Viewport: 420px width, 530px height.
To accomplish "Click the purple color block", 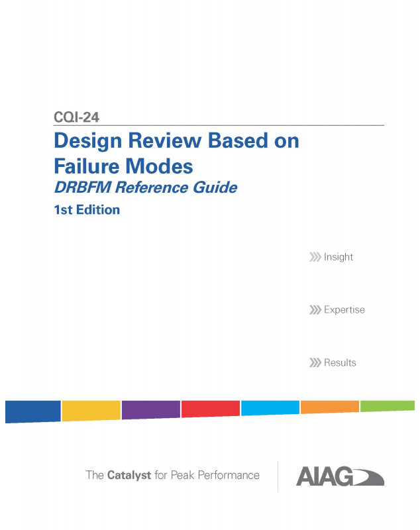I will point(150,409).
